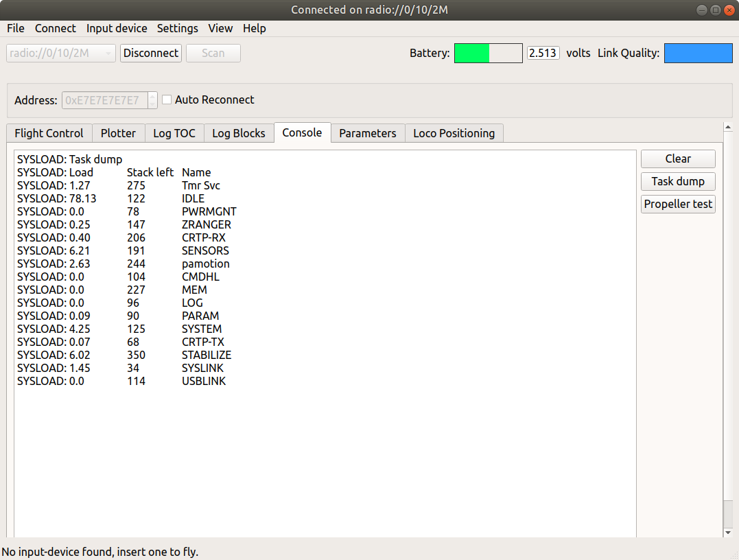The image size is (739, 560).
Task: Open the Input device menu
Action: (x=117, y=28)
